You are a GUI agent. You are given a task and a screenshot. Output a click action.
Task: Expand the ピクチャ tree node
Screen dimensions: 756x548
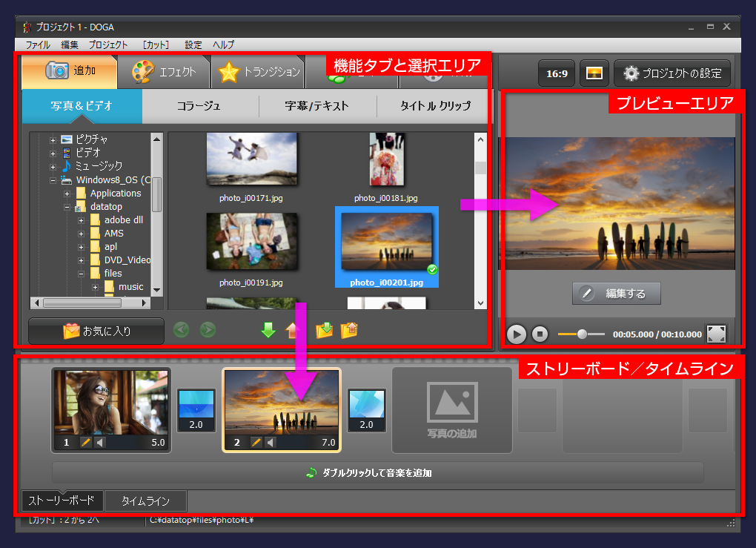click(x=53, y=139)
